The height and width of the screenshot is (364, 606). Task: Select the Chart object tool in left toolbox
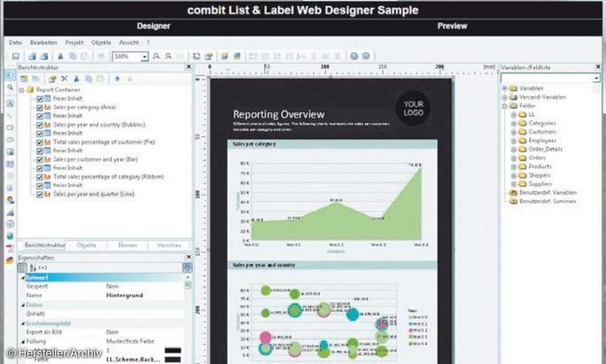(10, 212)
